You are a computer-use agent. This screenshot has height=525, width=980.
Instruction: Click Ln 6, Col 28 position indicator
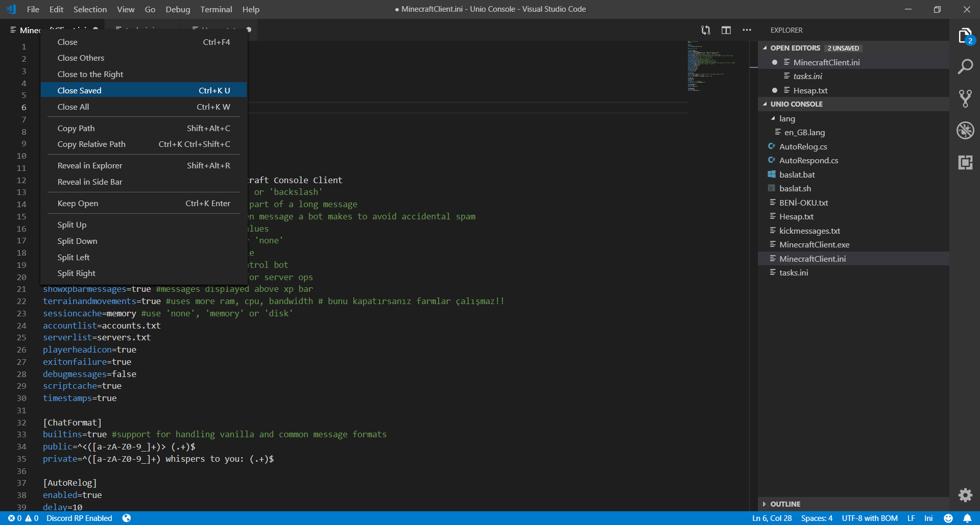772,518
